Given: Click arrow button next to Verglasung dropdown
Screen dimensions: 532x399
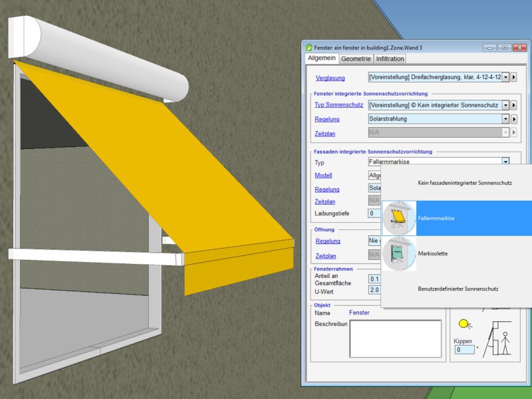Looking at the screenshot, I should pyautogui.click(x=513, y=77).
